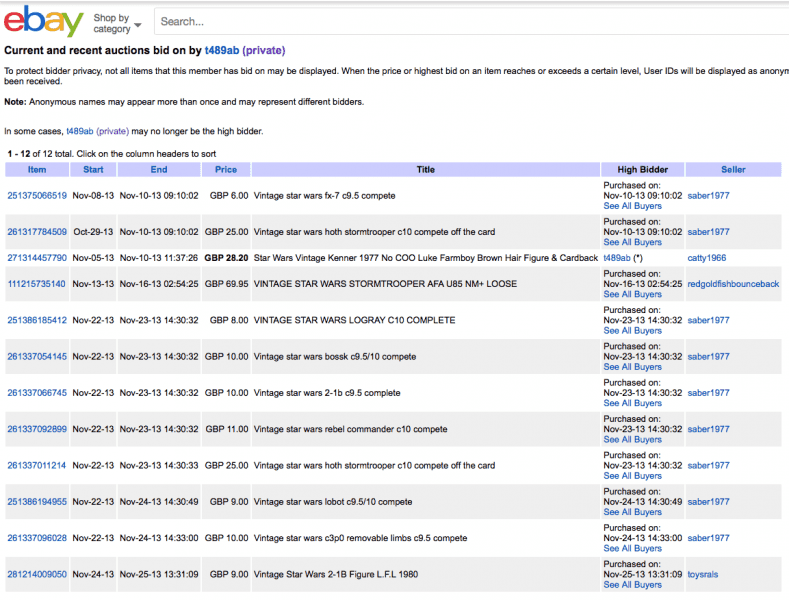Image resolution: width=789 pixels, height=600 pixels.
Task: Open seller toysrals profile
Action: (x=702, y=575)
